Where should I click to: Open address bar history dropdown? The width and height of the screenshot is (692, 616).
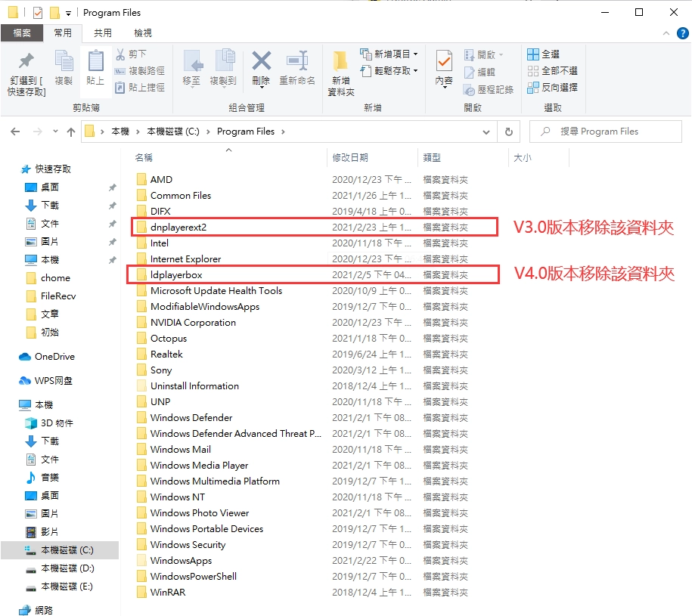pyautogui.click(x=486, y=131)
